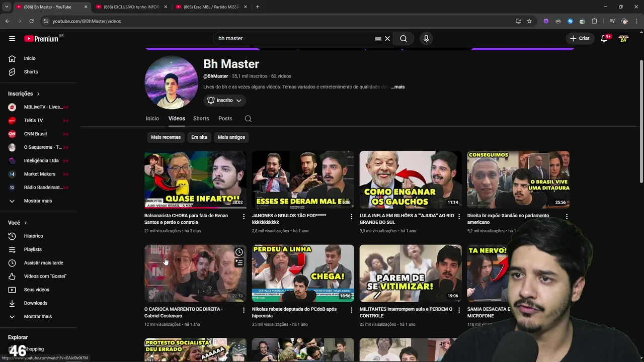Image resolution: width=644 pixels, height=362 pixels.
Task: Select the Mais antigos filter chip
Action: point(231,137)
